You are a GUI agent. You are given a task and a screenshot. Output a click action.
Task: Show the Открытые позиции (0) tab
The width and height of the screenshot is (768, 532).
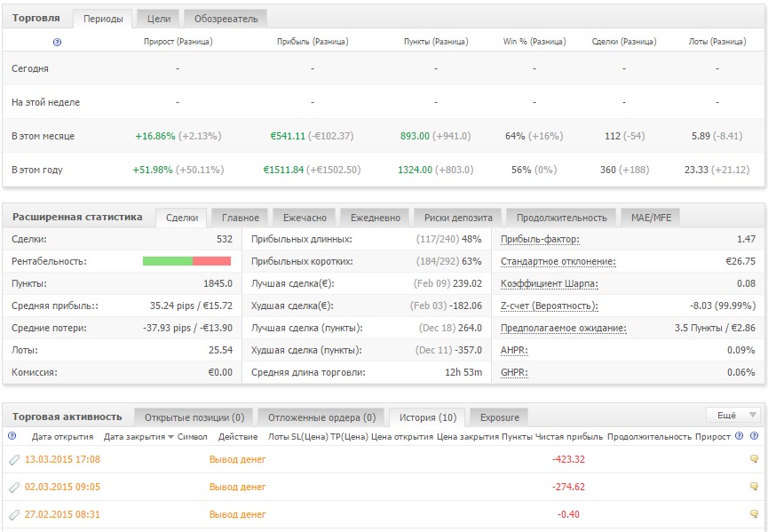[194, 417]
